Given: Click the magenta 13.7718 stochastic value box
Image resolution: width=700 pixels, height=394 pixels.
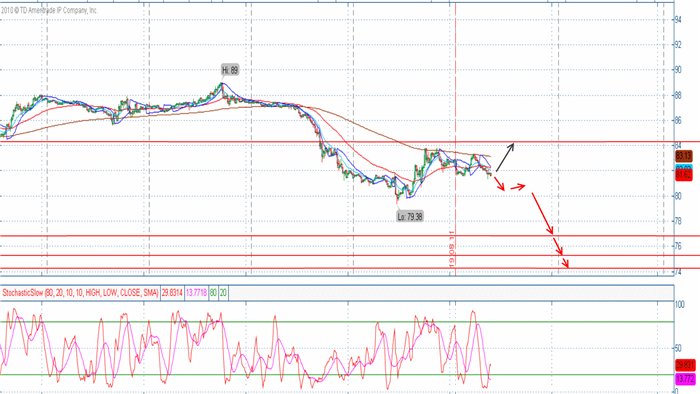Looking at the screenshot, I should tap(196, 293).
